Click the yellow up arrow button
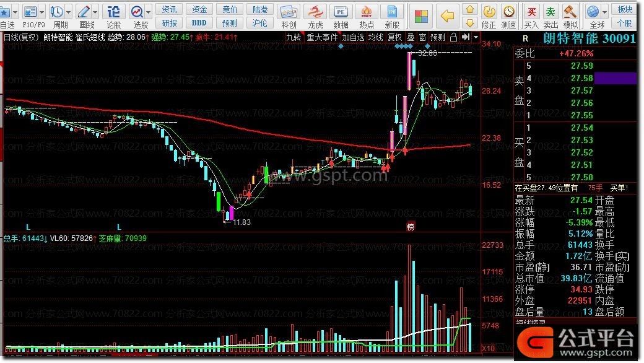 (470, 9)
